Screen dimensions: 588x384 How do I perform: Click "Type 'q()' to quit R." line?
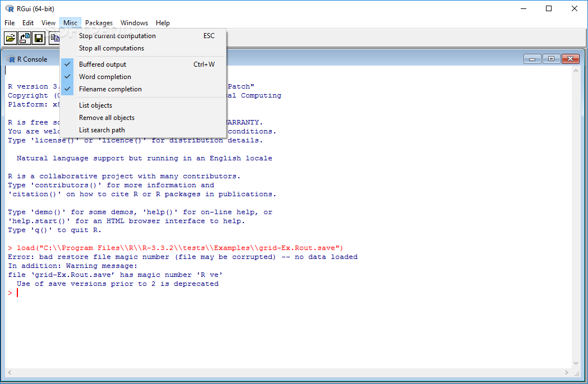coord(55,230)
